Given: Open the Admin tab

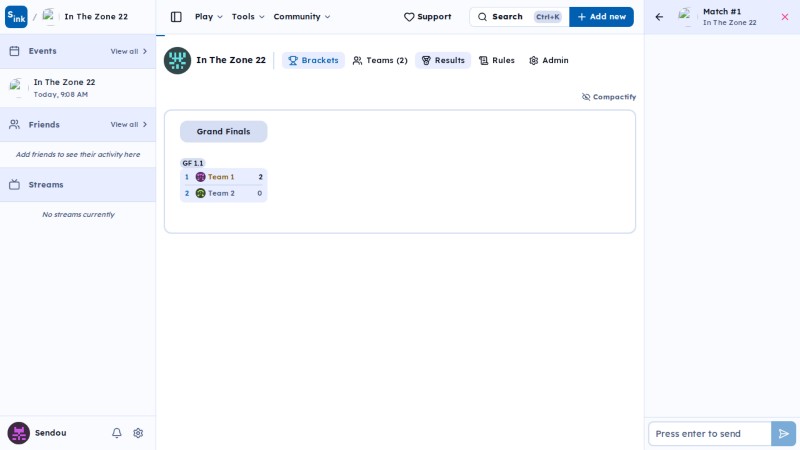Looking at the screenshot, I should pyautogui.click(x=548, y=60).
